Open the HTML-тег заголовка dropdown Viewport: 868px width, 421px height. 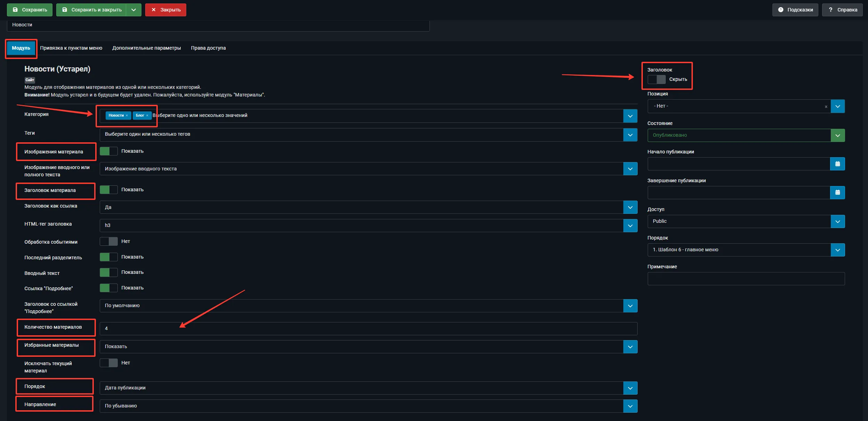(x=630, y=226)
